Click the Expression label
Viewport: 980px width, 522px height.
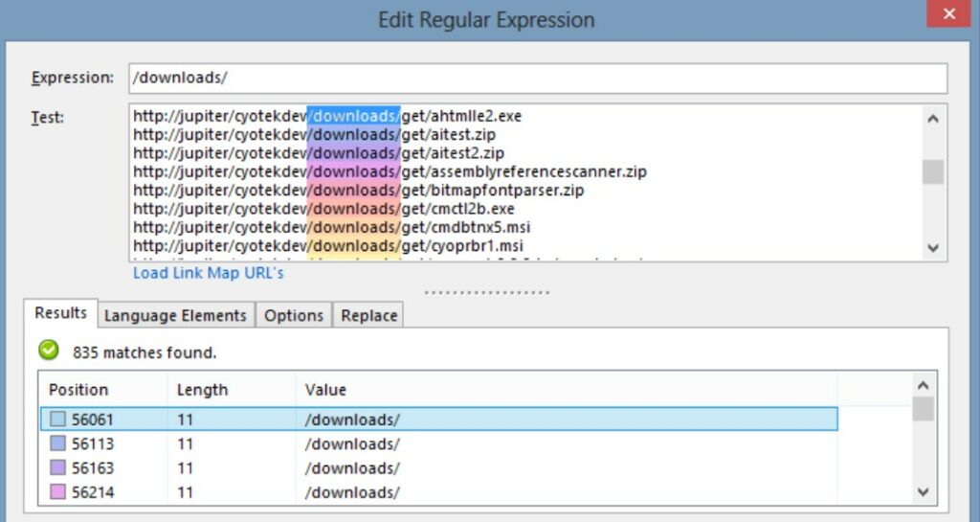(73, 79)
